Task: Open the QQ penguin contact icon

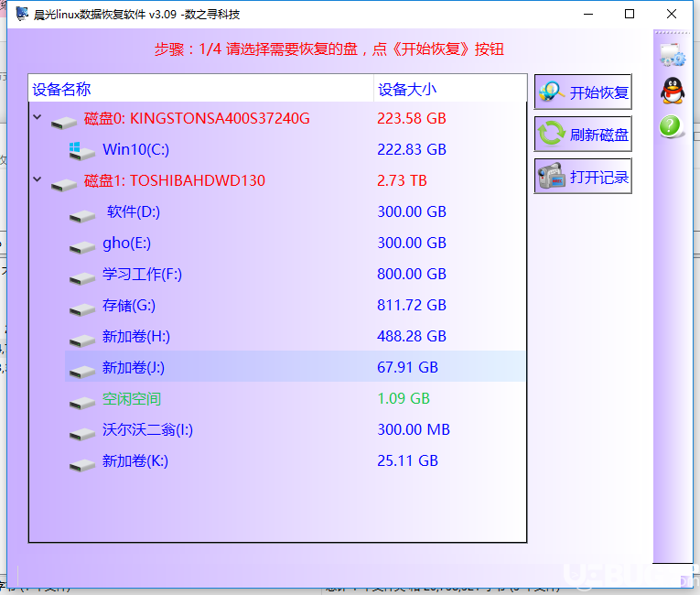Action: coord(673,91)
